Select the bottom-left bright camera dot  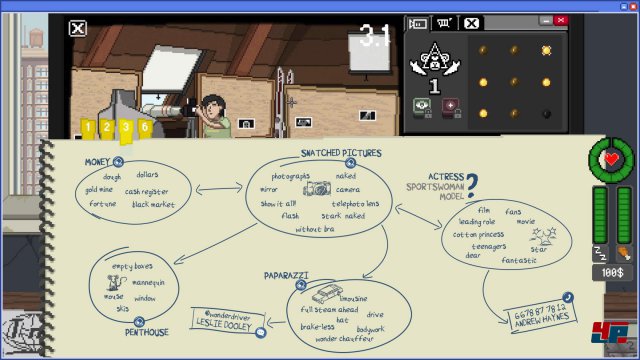(483, 113)
